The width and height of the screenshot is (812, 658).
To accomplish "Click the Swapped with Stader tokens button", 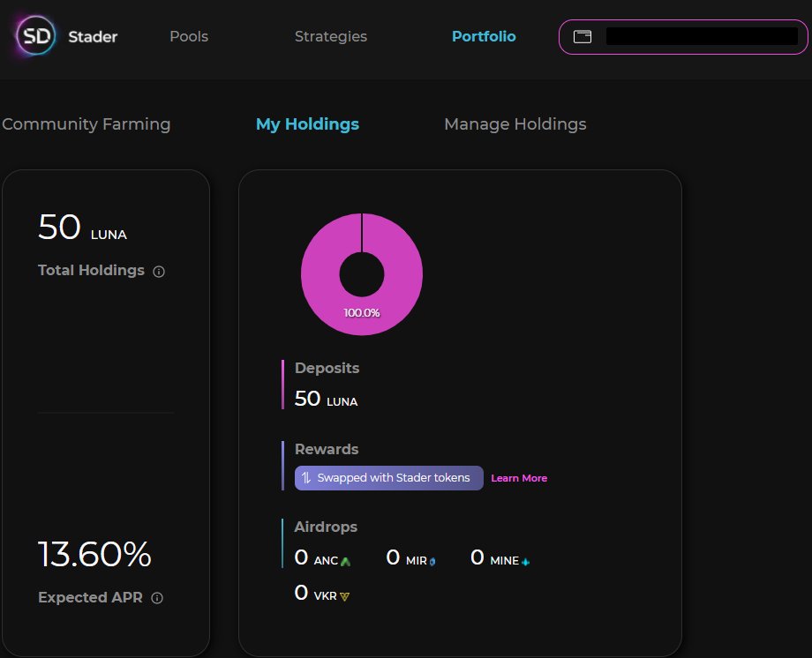I will tap(389, 478).
